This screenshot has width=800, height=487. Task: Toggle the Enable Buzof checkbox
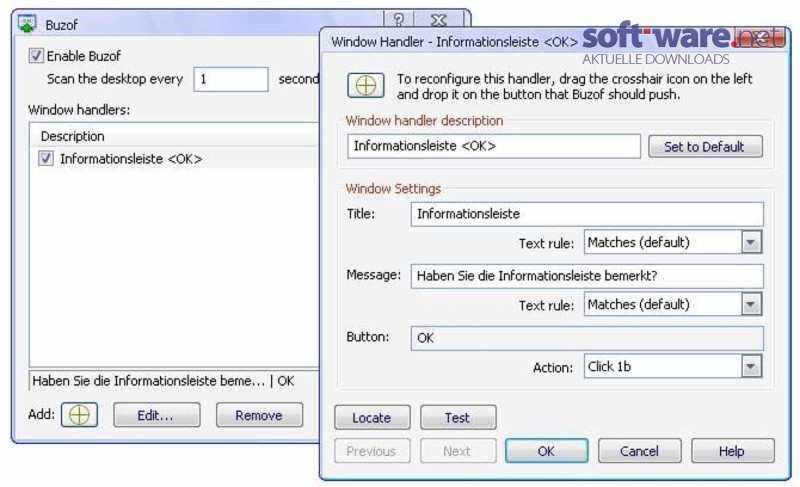coord(36,56)
